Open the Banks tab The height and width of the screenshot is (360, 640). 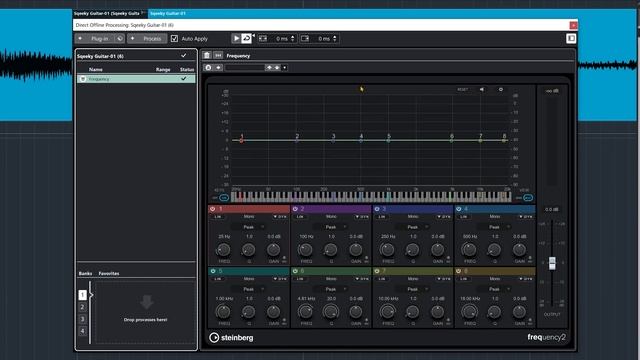pos(85,273)
